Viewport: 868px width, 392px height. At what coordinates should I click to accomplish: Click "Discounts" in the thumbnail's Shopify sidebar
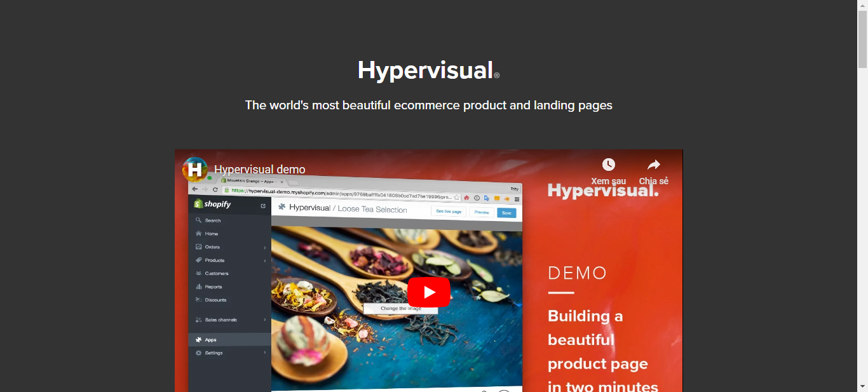tap(215, 300)
